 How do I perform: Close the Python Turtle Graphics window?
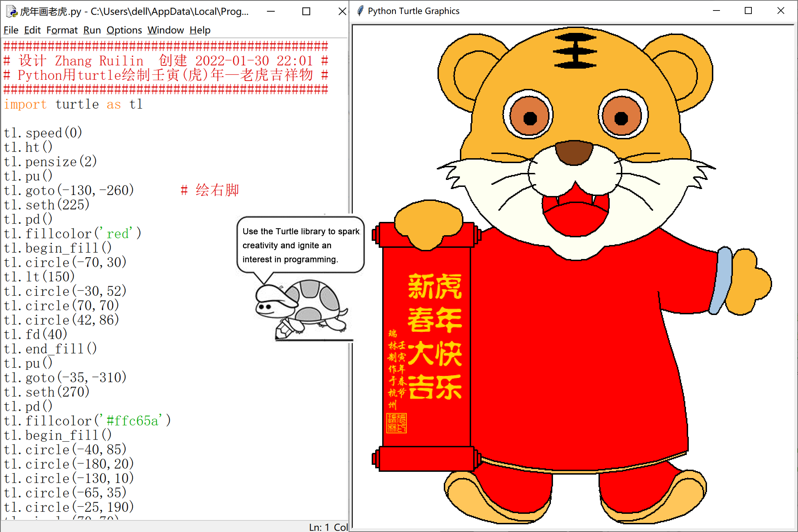pos(781,11)
